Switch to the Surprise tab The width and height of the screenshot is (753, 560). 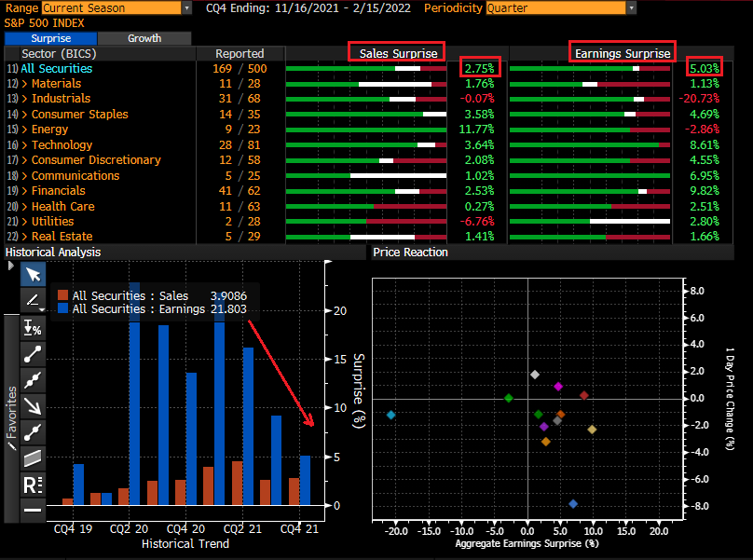(51, 38)
